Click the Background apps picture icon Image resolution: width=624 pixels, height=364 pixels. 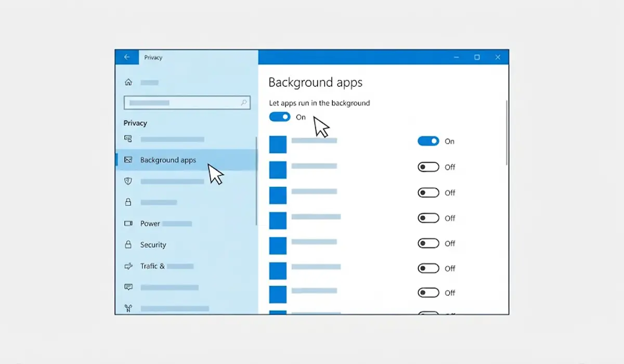point(128,160)
